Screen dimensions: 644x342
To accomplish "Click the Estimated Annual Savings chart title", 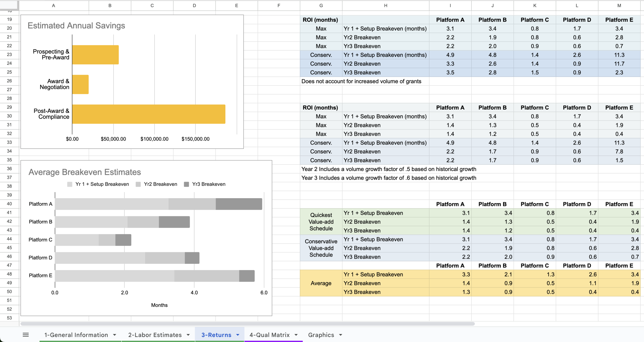I will [x=76, y=26].
